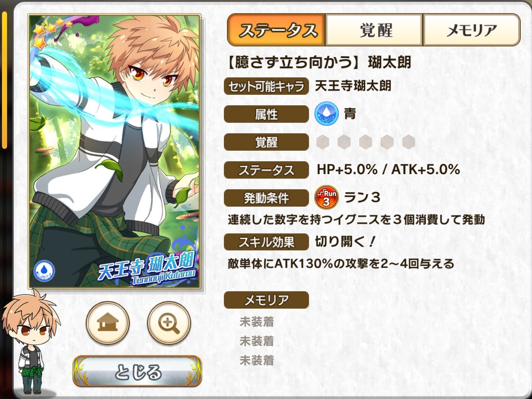This screenshot has height=399, width=532.
Task: Tap the blue water attribute icon
Action: coord(326,114)
